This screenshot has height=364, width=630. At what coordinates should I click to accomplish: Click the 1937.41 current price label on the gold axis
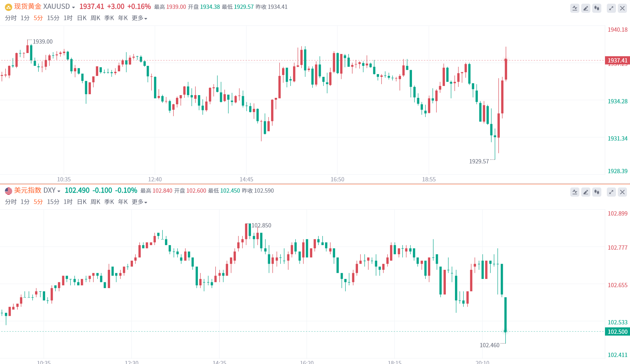click(617, 60)
